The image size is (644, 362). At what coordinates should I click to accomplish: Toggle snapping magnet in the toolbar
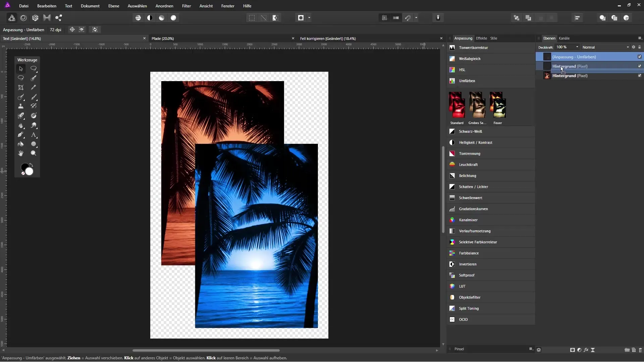coord(408,18)
